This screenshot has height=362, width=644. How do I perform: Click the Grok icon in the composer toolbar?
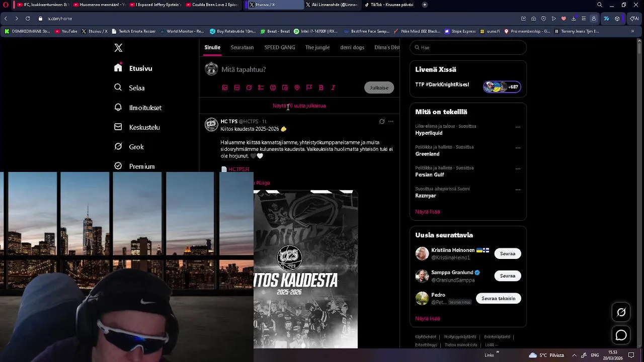click(249, 87)
